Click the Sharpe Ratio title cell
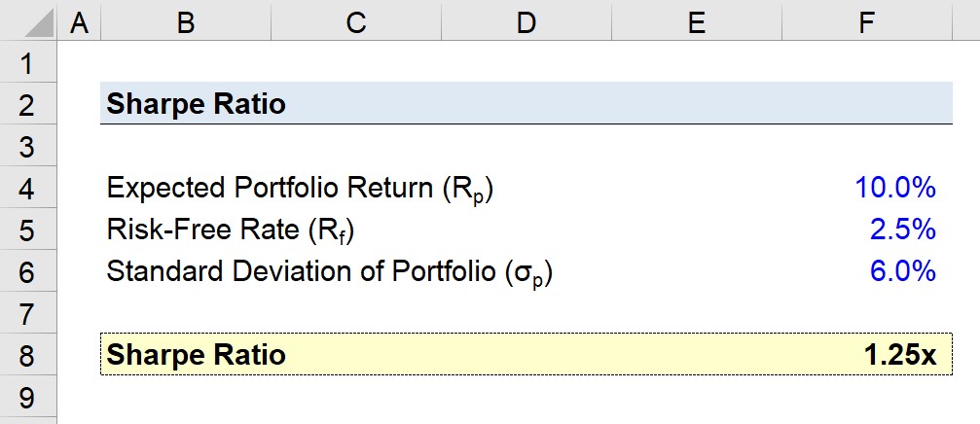The width and height of the screenshot is (980, 424). [x=186, y=104]
